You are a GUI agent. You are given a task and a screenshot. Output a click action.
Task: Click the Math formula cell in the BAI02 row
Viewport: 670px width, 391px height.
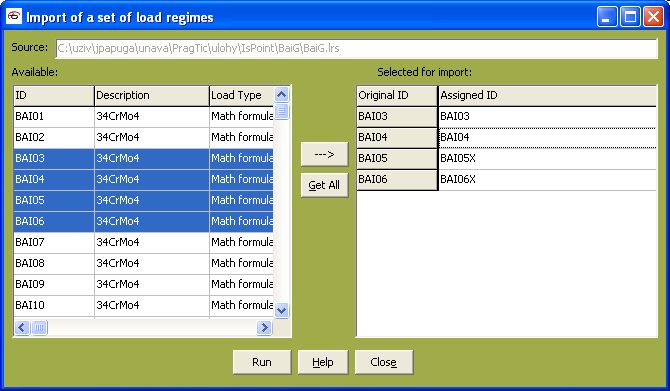click(x=241, y=137)
